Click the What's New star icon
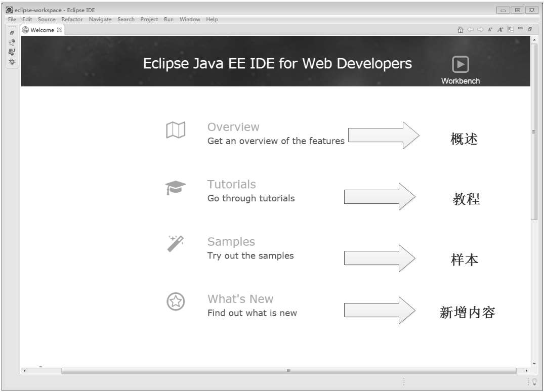 coord(176,301)
